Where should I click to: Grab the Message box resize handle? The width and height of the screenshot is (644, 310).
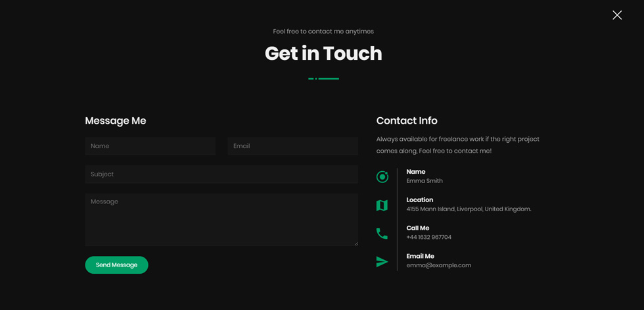point(356,244)
